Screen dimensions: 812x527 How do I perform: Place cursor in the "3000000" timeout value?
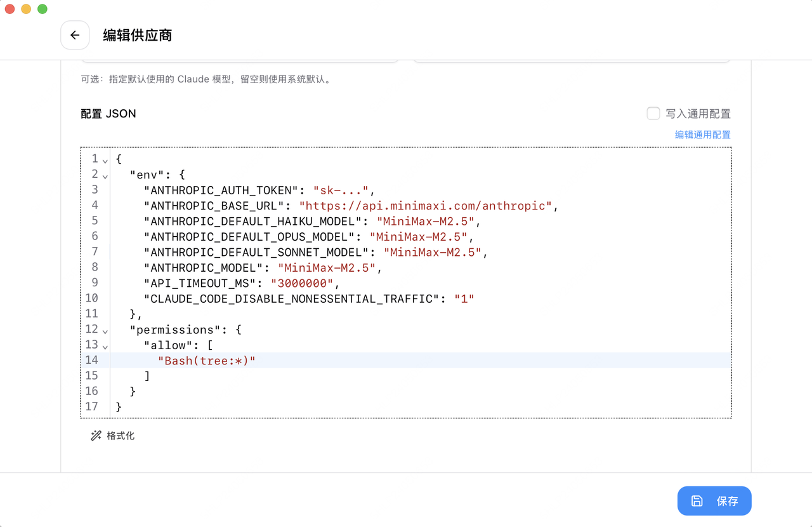tap(302, 283)
